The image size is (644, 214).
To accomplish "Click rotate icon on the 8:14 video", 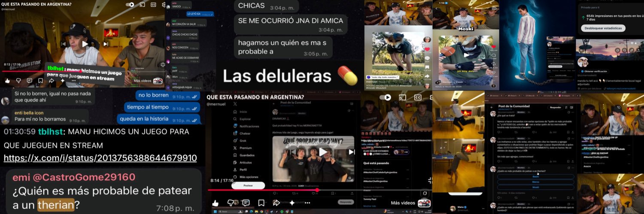I will [x=425, y=193].
